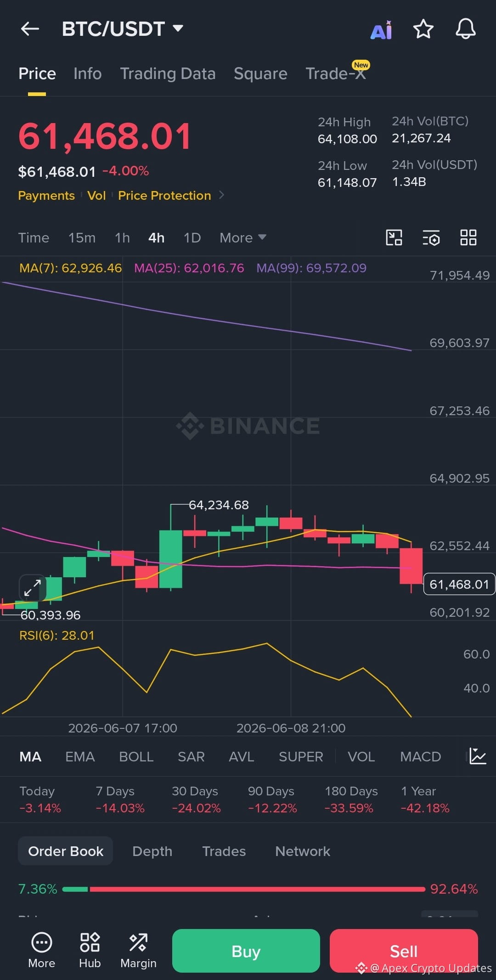This screenshot has height=980, width=496.
Task: Tap the 64,234.68 high marker on chart
Action: [219, 505]
